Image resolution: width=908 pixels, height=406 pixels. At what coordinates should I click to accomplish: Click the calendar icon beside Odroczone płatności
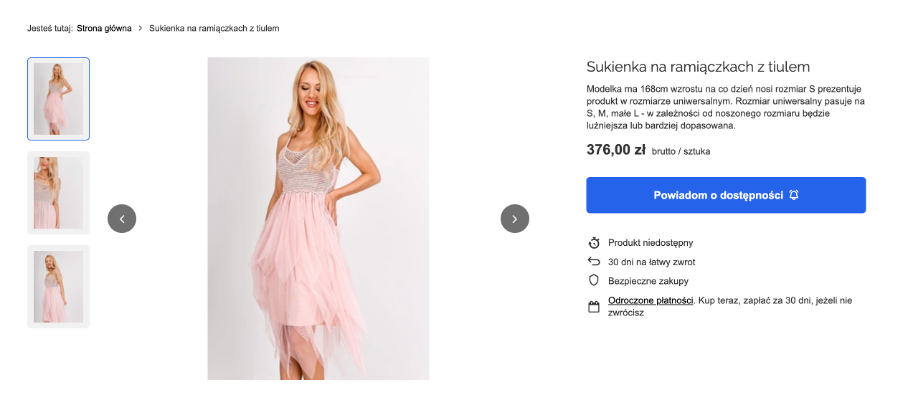[x=594, y=306]
